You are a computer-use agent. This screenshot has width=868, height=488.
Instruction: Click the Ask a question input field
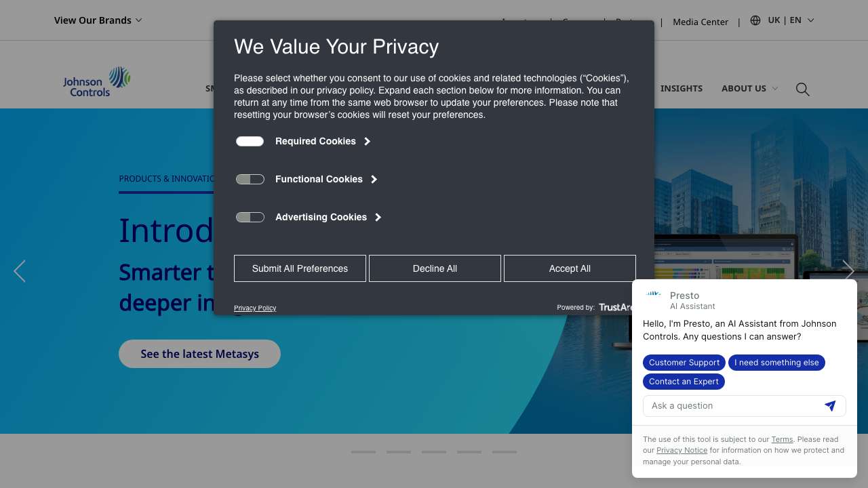pyautogui.click(x=732, y=405)
